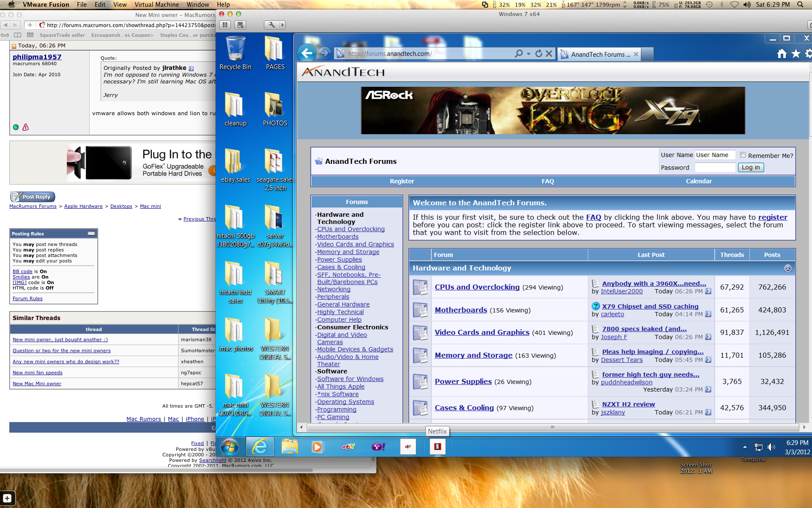Click the Password input field

[715, 167]
